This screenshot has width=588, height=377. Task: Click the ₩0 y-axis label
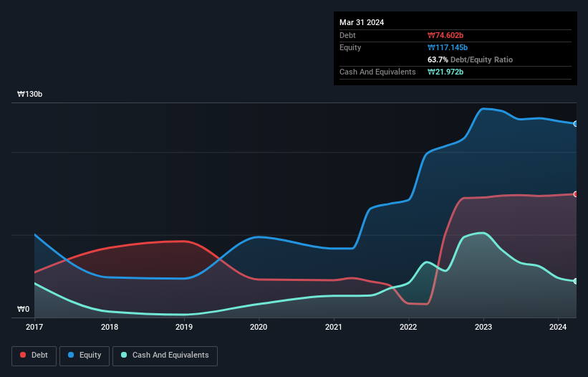tap(23, 309)
